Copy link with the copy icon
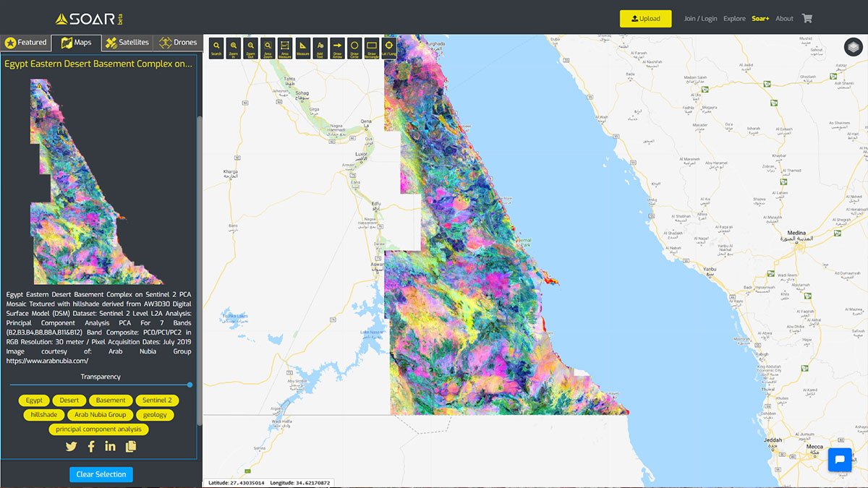The image size is (868, 488). (131, 446)
